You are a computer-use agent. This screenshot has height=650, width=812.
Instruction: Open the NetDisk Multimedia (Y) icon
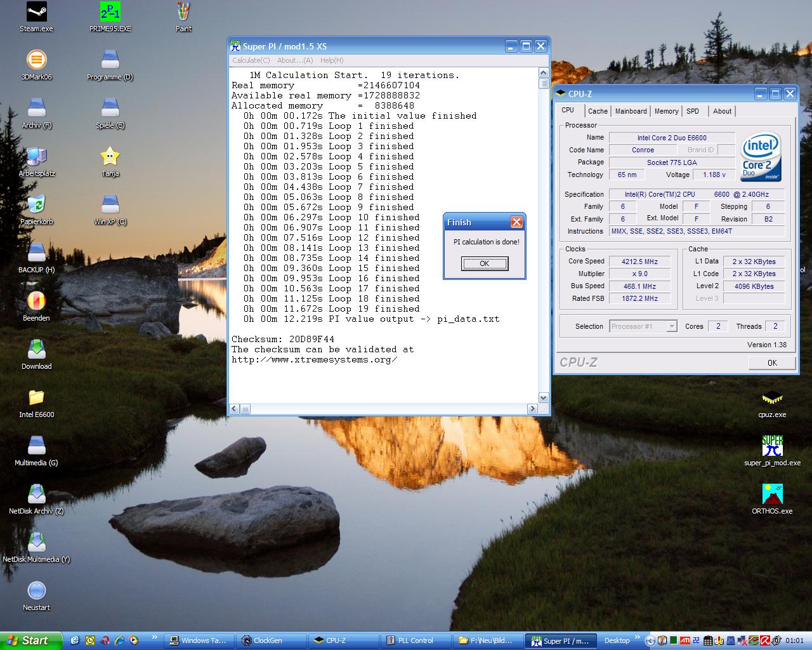(37, 548)
